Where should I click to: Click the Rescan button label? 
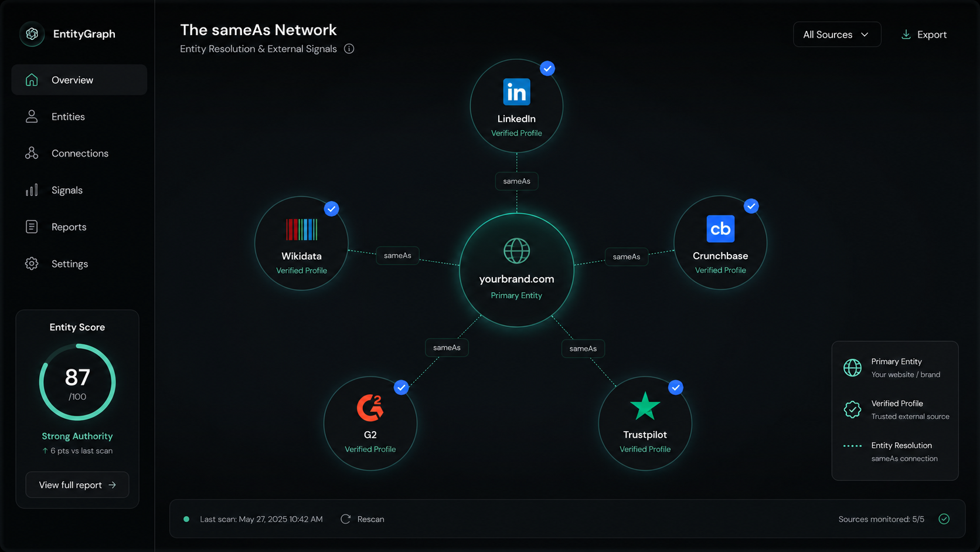click(x=371, y=519)
